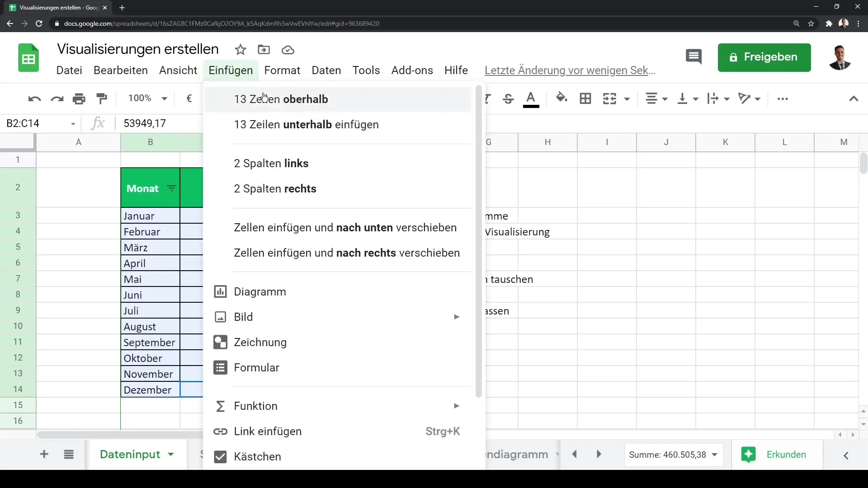
Task: Open Summe statistics dropdown
Action: tap(674, 455)
